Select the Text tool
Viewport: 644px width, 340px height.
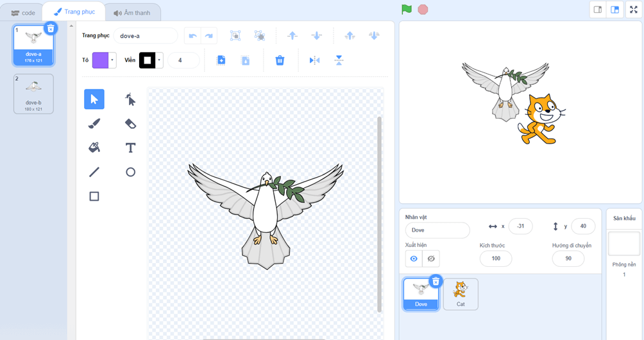(x=130, y=148)
